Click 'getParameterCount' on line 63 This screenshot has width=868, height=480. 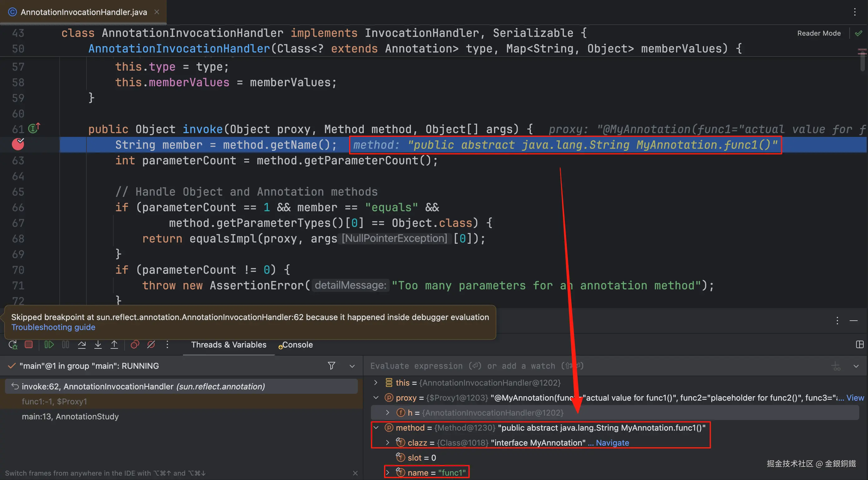coord(361,161)
